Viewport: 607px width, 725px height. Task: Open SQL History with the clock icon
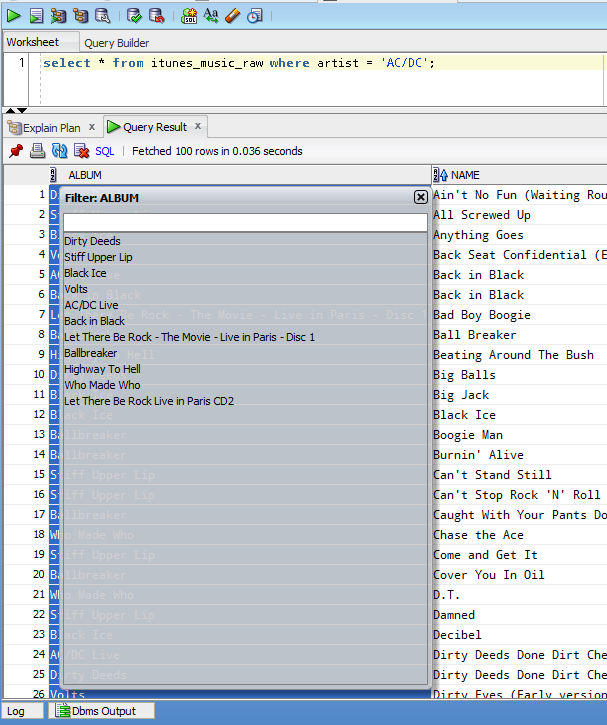(x=255, y=16)
